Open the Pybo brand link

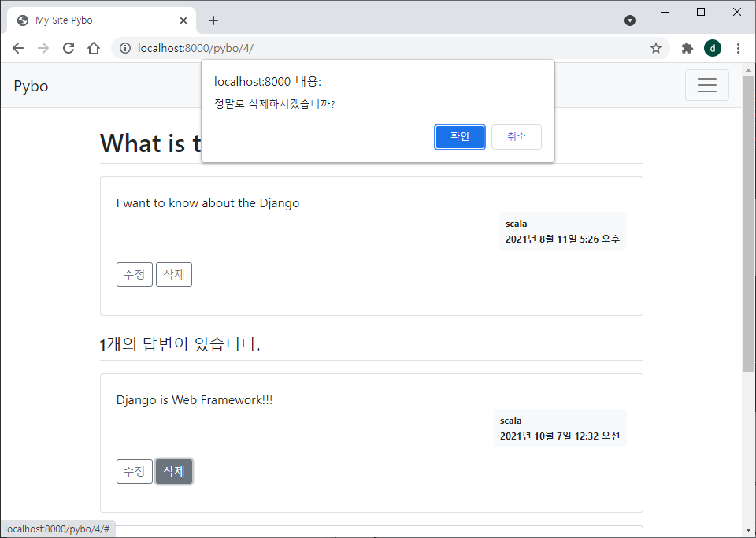pos(31,86)
